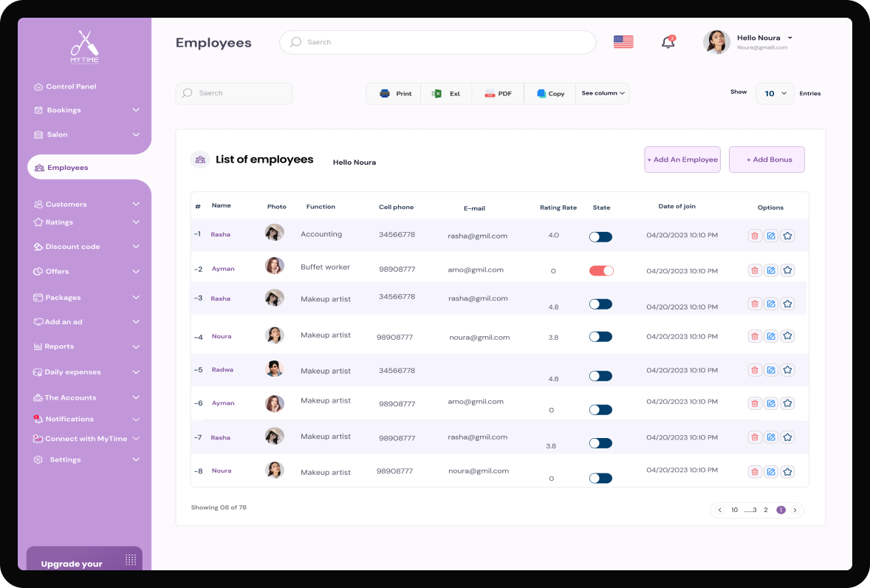
Task: Click the Add An Employee button
Action: coord(682,160)
